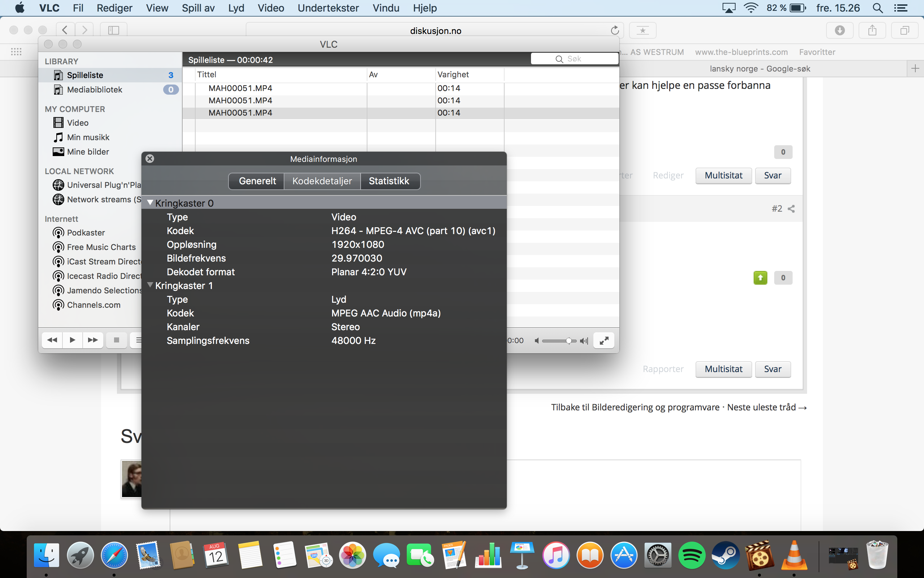This screenshot has height=578, width=924.
Task: Open Jamendo Selections
Action: (97, 291)
